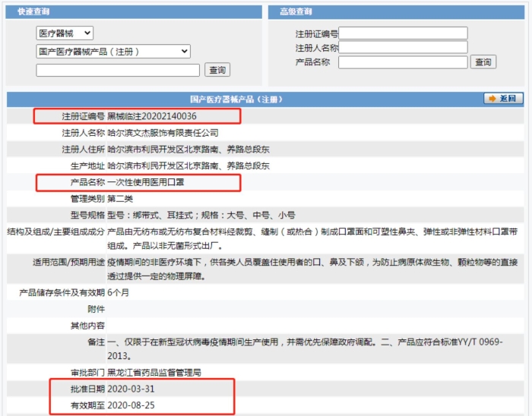The height and width of the screenshot is (416, 532).
Task: Expand the 国产医疗器械产品（注册） dropdown
Action: [112, 52]
